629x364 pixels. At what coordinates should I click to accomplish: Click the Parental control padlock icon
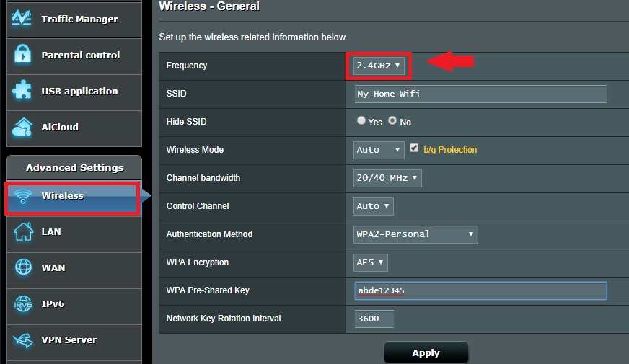(23, 55)
